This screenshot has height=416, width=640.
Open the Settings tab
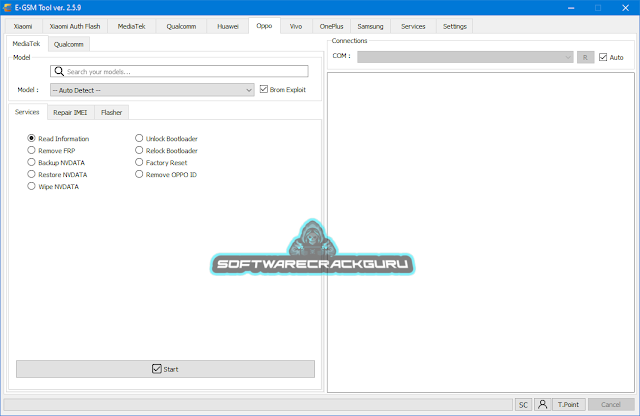tap(455, 26)
